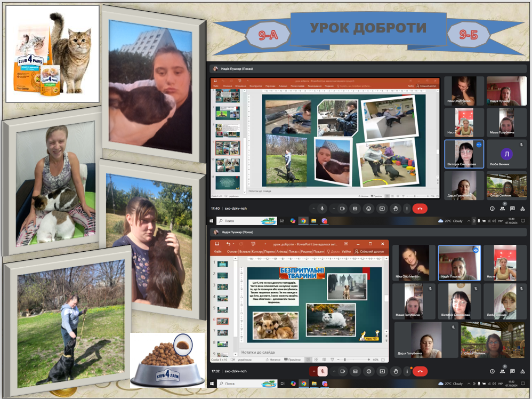Toggle captions in the 17:32 meeting
The height and width of the screenshot is (399, 532).
356,371
